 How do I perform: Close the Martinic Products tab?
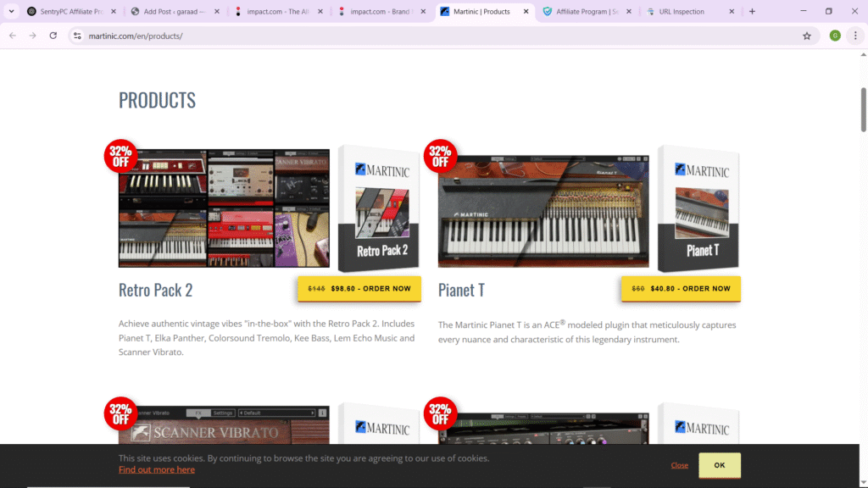point(526,11)
